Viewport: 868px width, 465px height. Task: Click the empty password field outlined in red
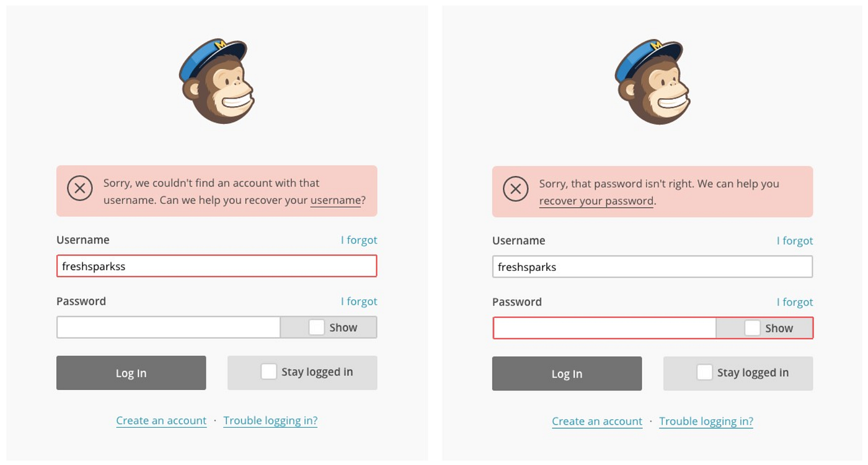click(x=604, y=328)
